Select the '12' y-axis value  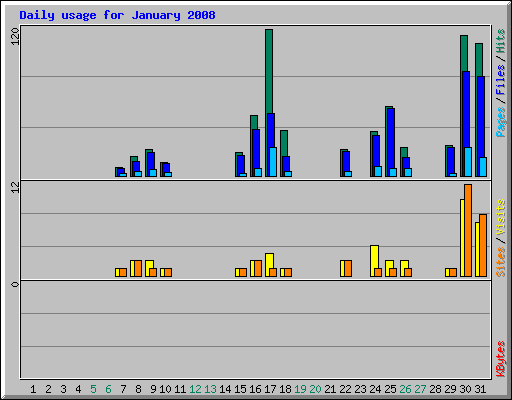[15, 188]
